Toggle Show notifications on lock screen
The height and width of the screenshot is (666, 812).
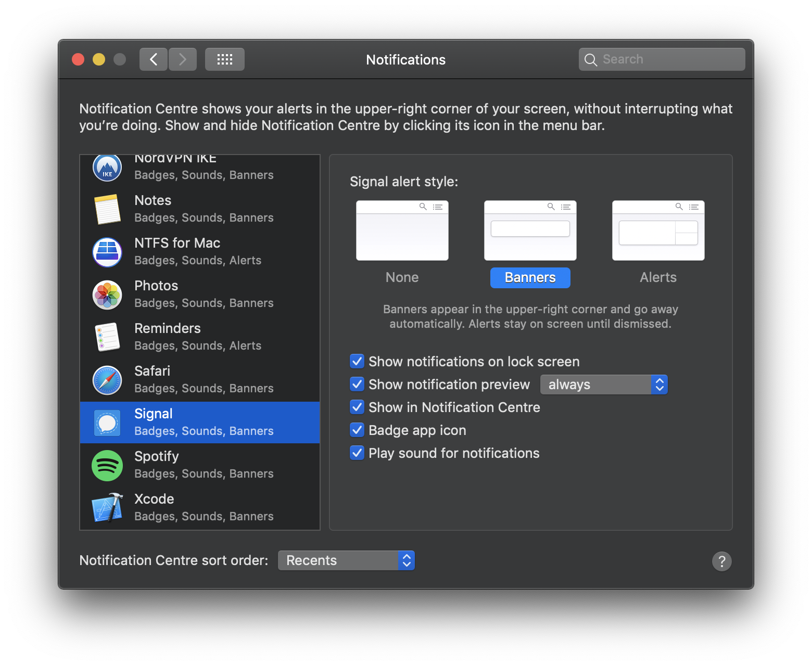point(357,361)
